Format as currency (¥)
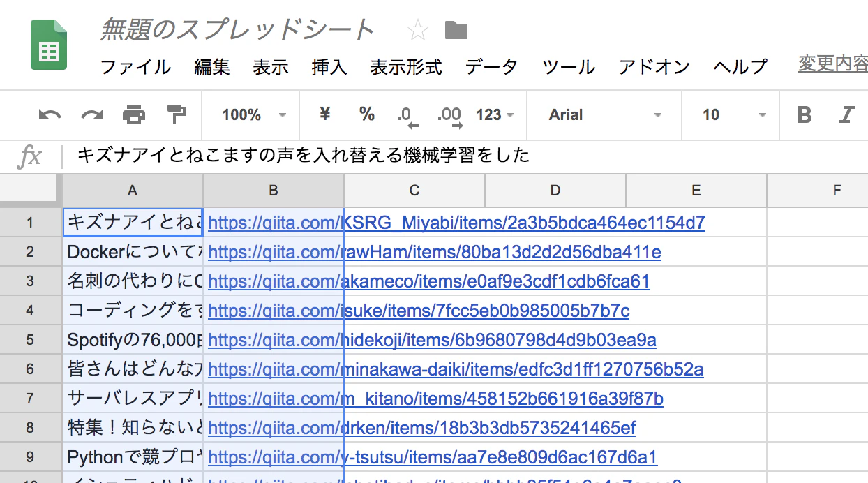868x483 pixels. (324, 114)
